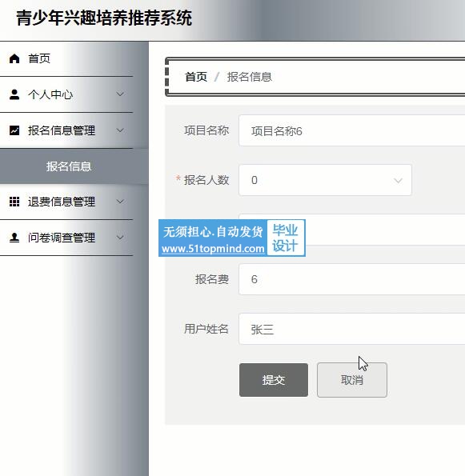This screenshot has height=476, width=465.
Task: Expand the 退费信息管理 chevron
Action: point(120,202)
